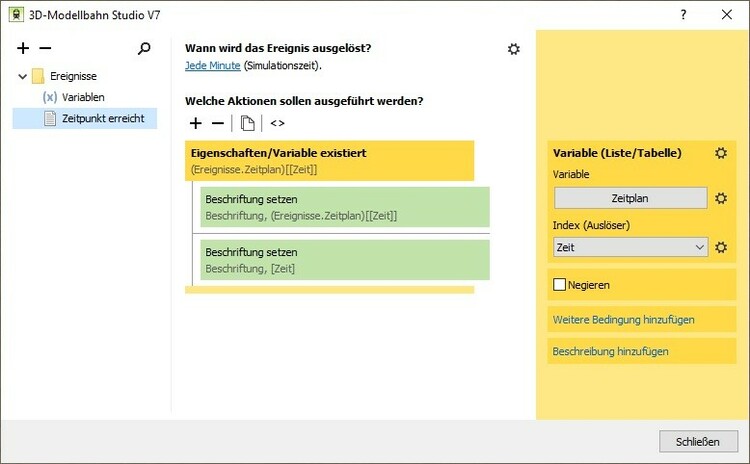Add a new action with plus icon
Viewport: 750px width, 464px height.
point(195,123)
